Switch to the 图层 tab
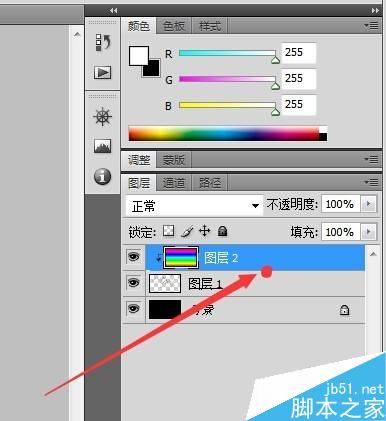This screenshot has width=386, height=421. coord(139,183)
